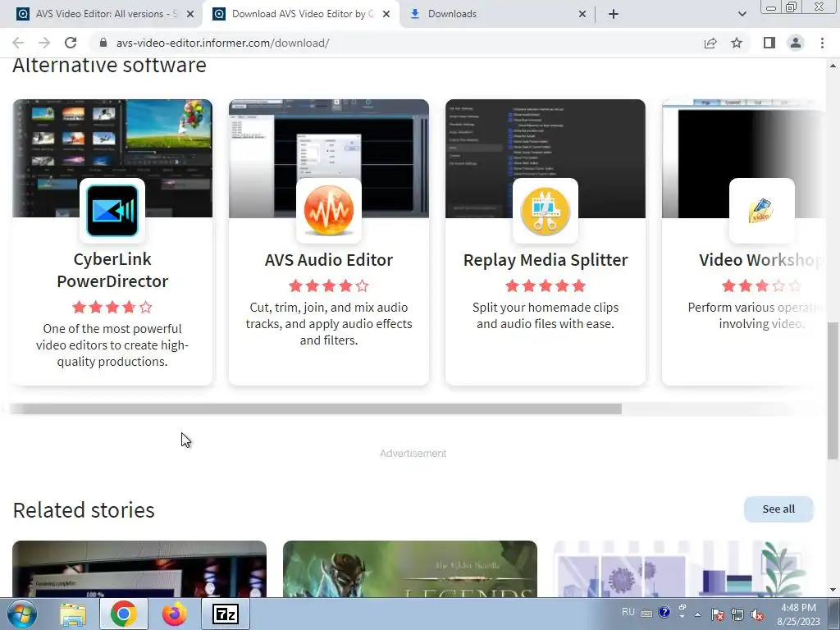Image resolution: width=840 pixels, height=630 pixels.
Task: Open the Chrome profile menu
Action: pos(796,43)
